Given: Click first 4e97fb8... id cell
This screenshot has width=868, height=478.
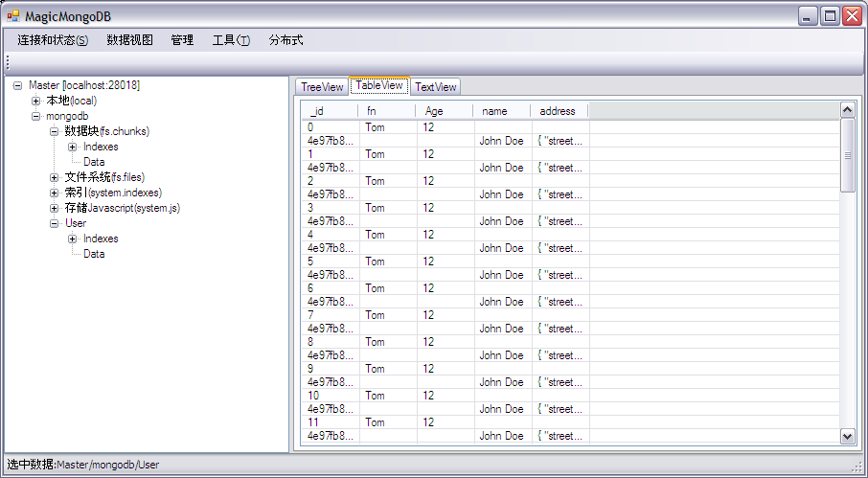Looking at the screenshot, I should click(x=330, y=141).
